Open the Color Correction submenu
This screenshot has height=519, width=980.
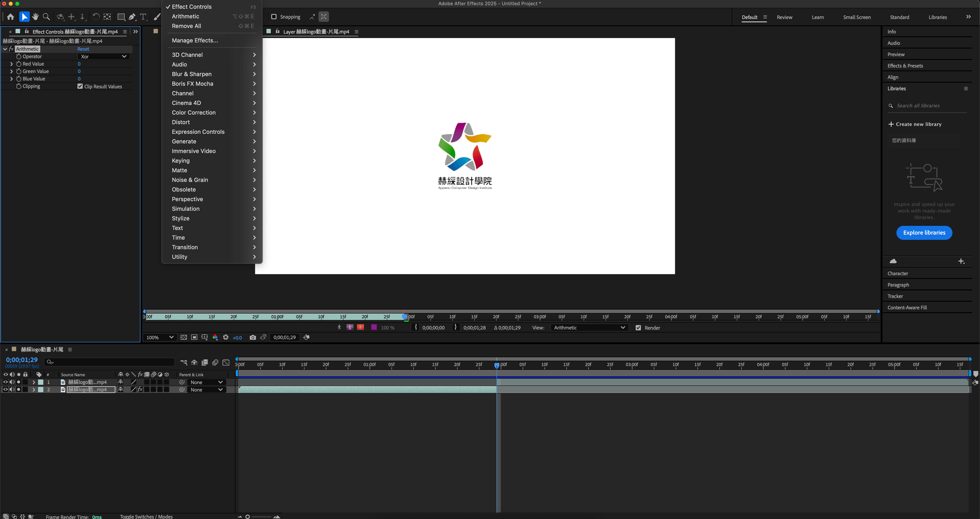[212, 113]
